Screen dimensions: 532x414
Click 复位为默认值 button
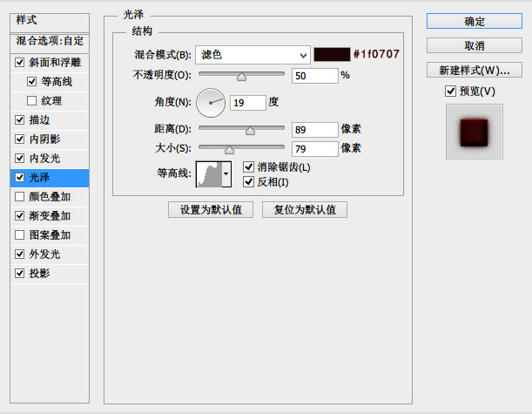(305, 209)
